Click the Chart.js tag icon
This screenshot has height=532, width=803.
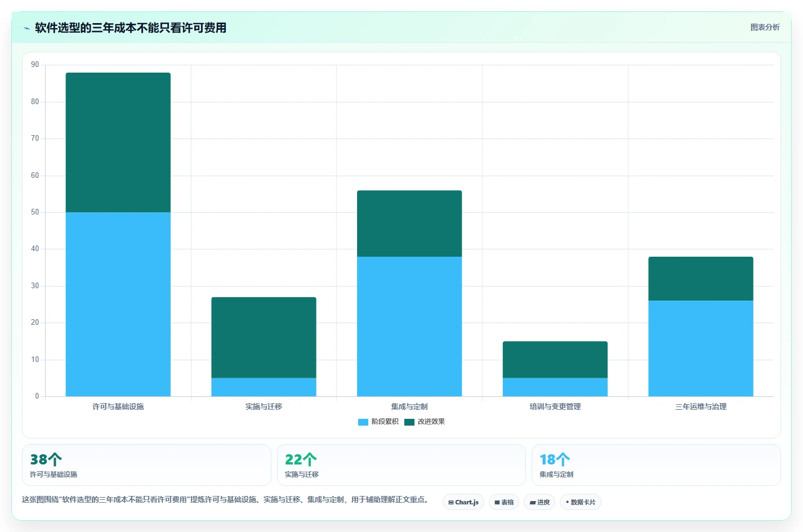(x=451, y=503)
